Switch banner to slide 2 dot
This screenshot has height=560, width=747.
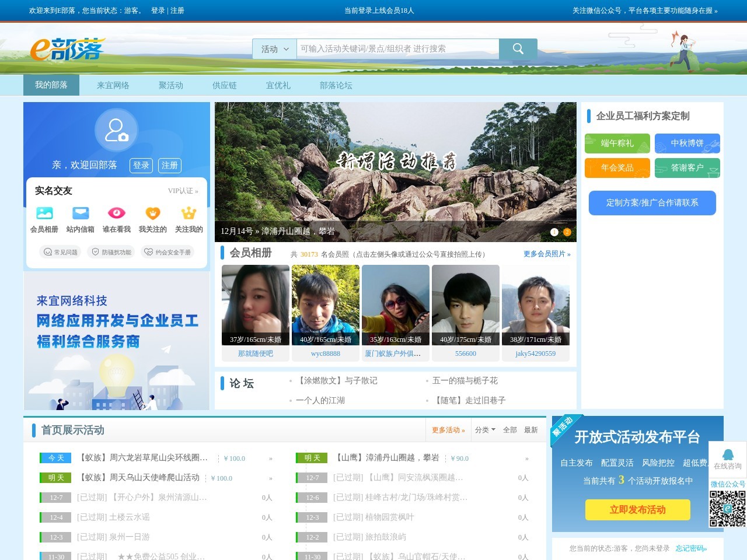pos(567,232)
